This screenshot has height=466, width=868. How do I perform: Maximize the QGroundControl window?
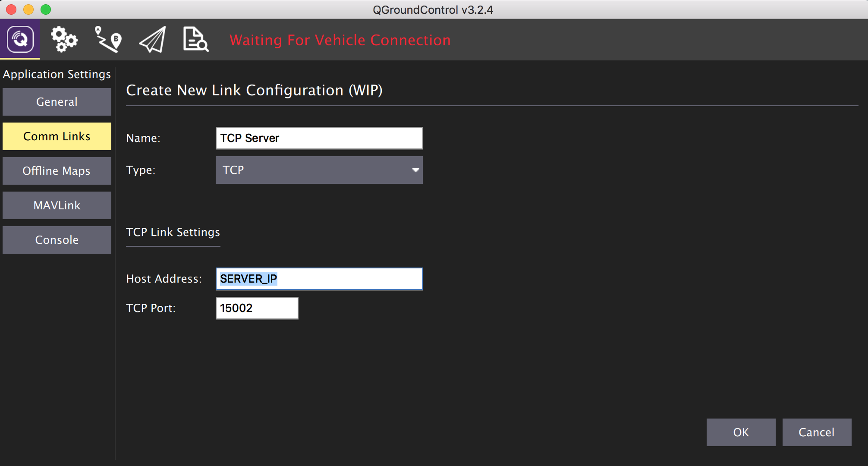tap(46, 9)
